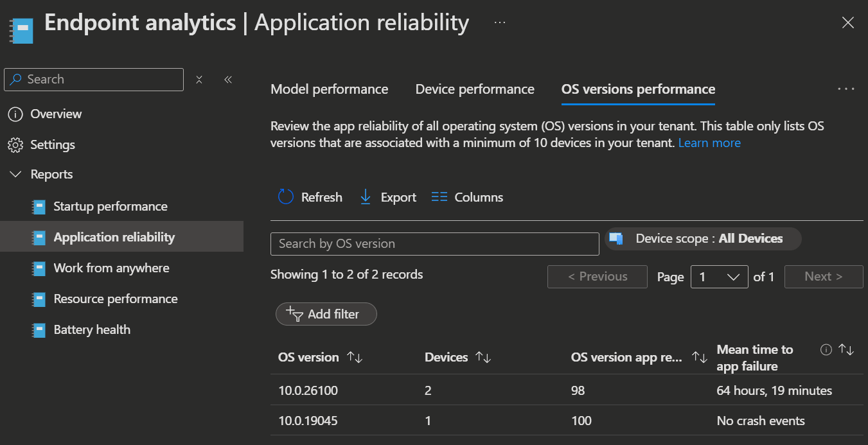Click the Previous page button
This screenshot has width=868, height=445.
click(x=598, y=277)
